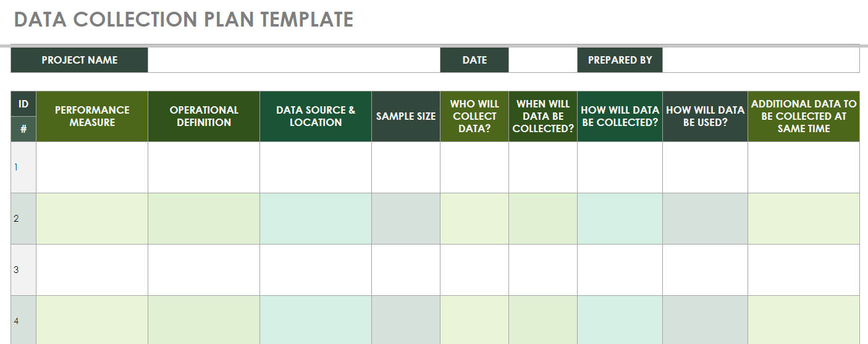This screenshot has width=868, height=344.
Task: Select the Operational Definition column header
Action: [204, 116]
